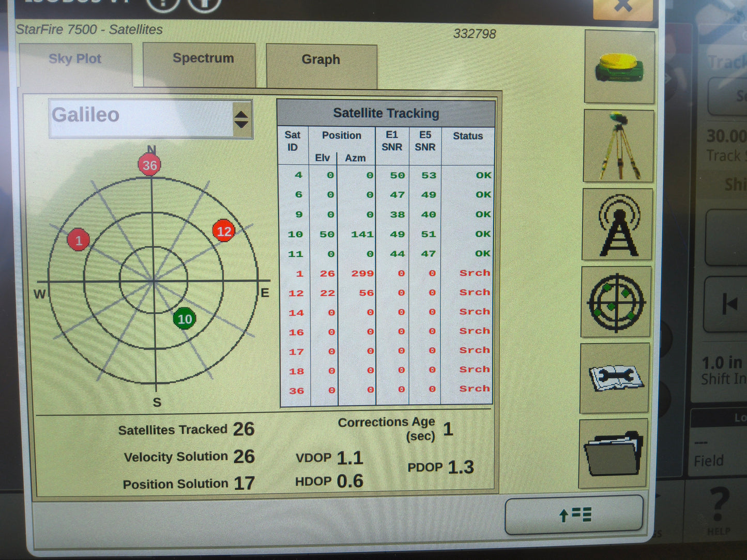The height and width of the screenshot is (560, 747).
Task: Click the Galileo dropdown up-down arrows
Action: [241, 119]
